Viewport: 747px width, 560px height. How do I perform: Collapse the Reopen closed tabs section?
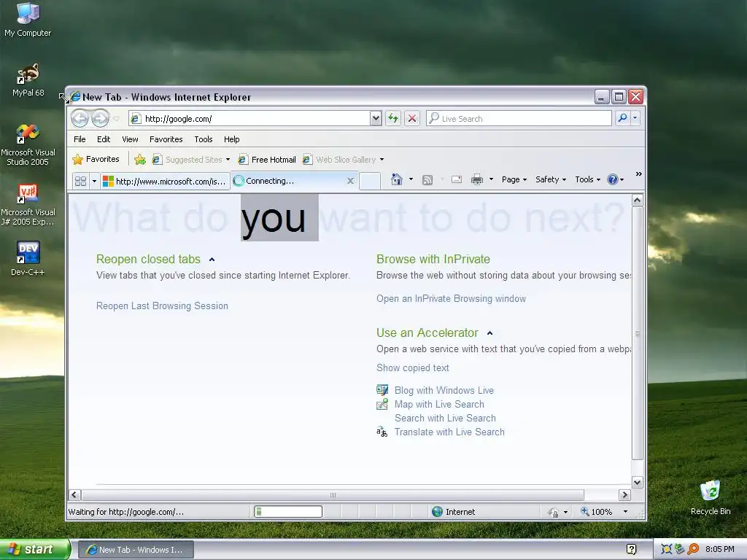pyautogui.click(x=212, y=260)
